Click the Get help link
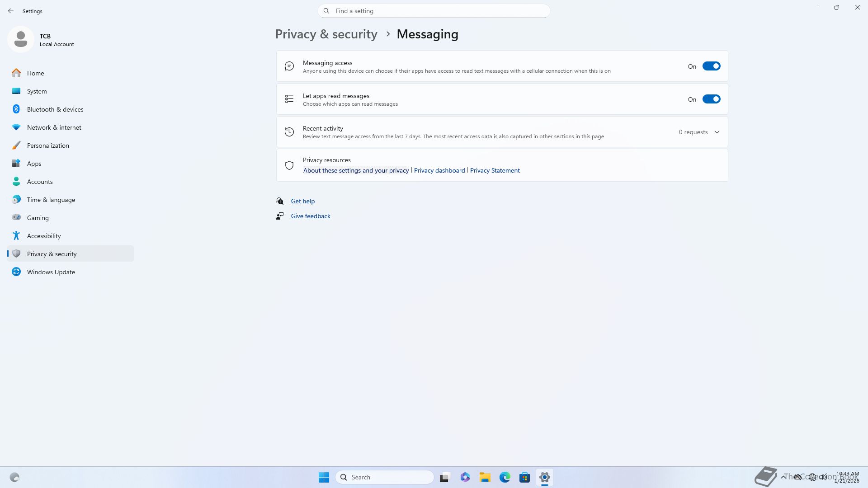 tap(302, 202)
